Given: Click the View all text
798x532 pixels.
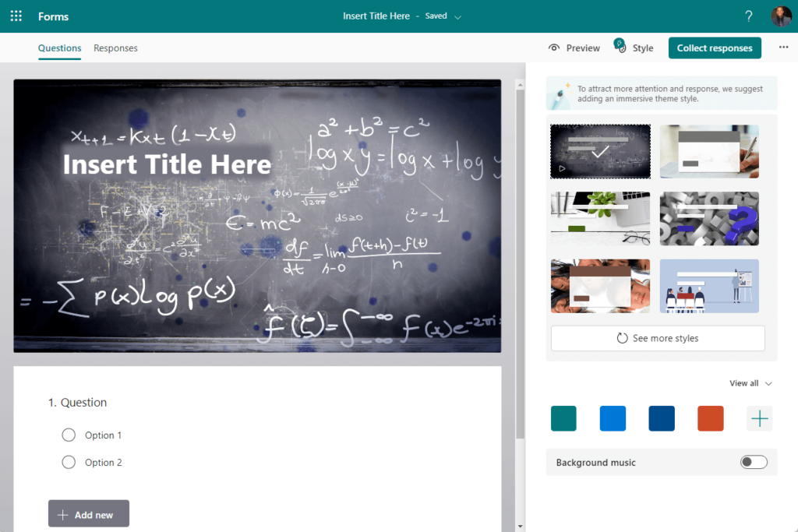Looking at the screenshot, I should coord(743,383).
